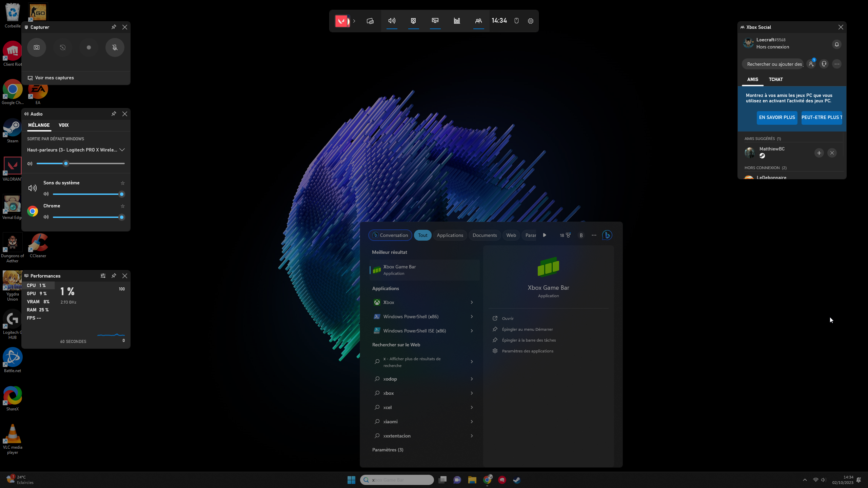Take a screenshot with the camera icon
The image size is (868, 488).
(x=37, y=47)
